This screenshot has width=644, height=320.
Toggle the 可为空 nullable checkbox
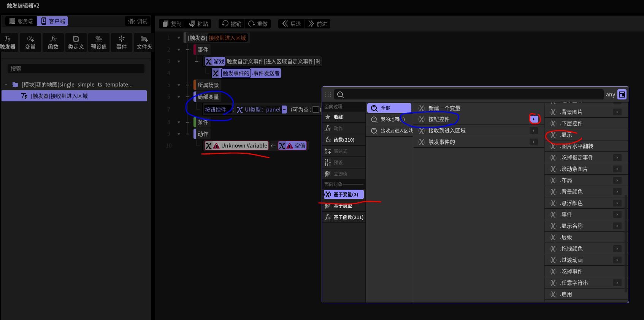[x=316, y=110]
